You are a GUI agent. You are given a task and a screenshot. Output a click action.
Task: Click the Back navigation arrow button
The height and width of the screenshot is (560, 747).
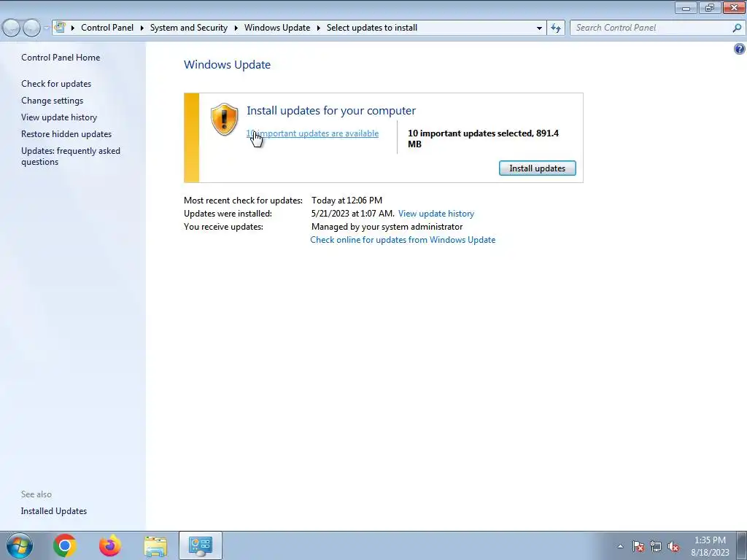[12, 28]
